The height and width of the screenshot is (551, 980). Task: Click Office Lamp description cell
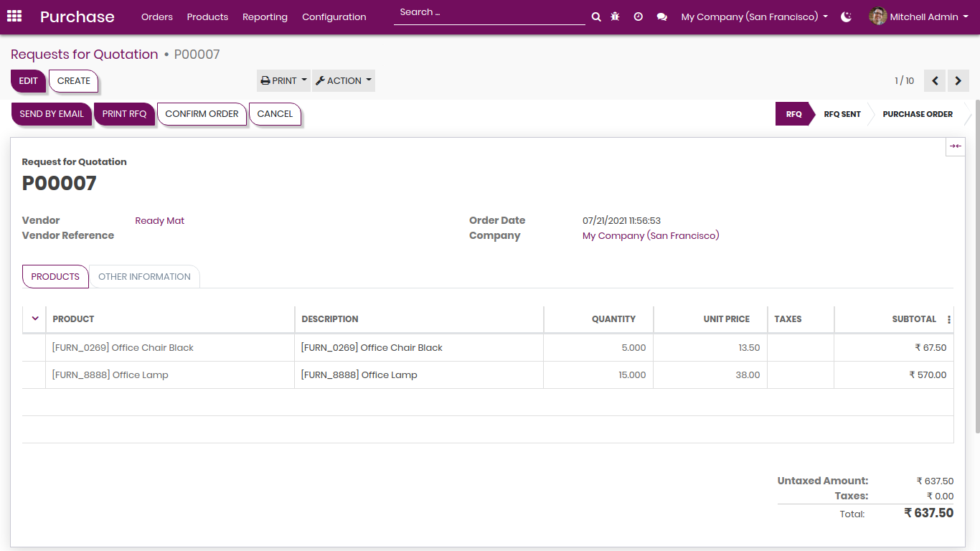[419, 375]
